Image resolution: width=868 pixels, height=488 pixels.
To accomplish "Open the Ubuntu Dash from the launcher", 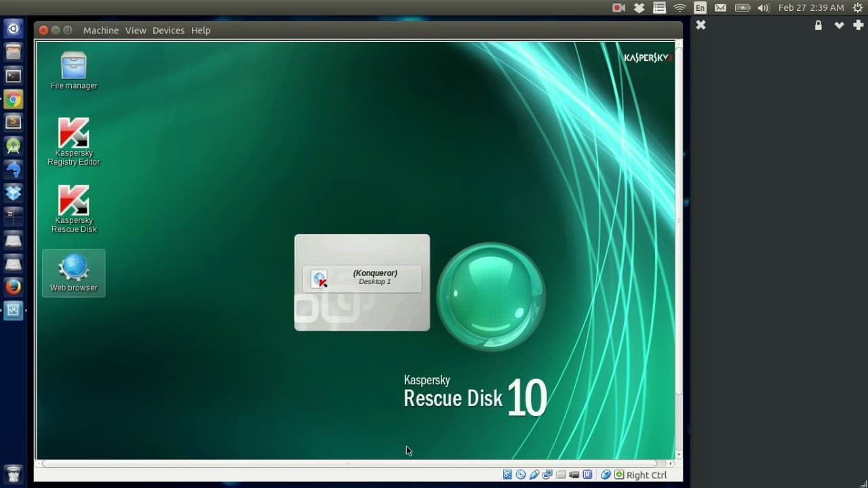I will pyautogui.click(x=14, y=29).
